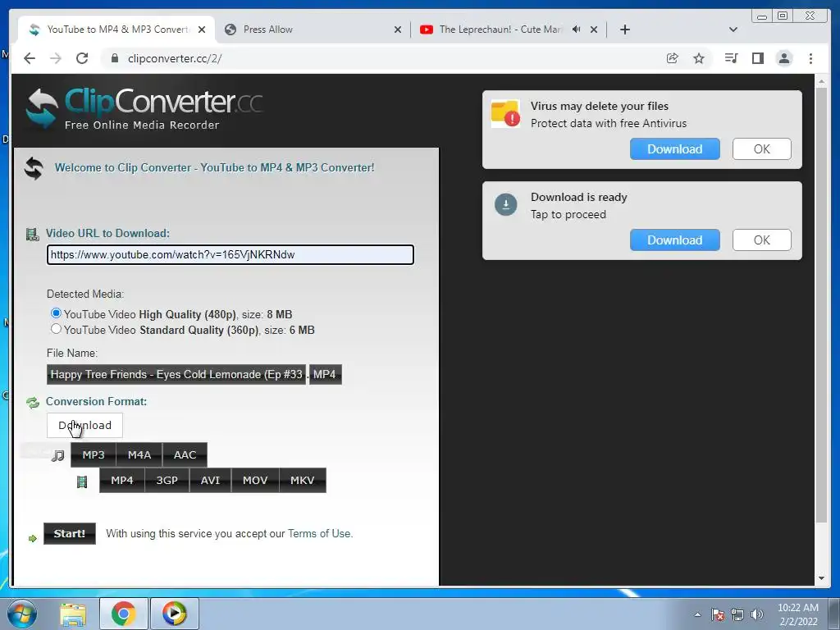This screenshot has width=840, height=630.
Task: Close the Leprechaun YouTube tab
Action: click(x=594, y=30)
